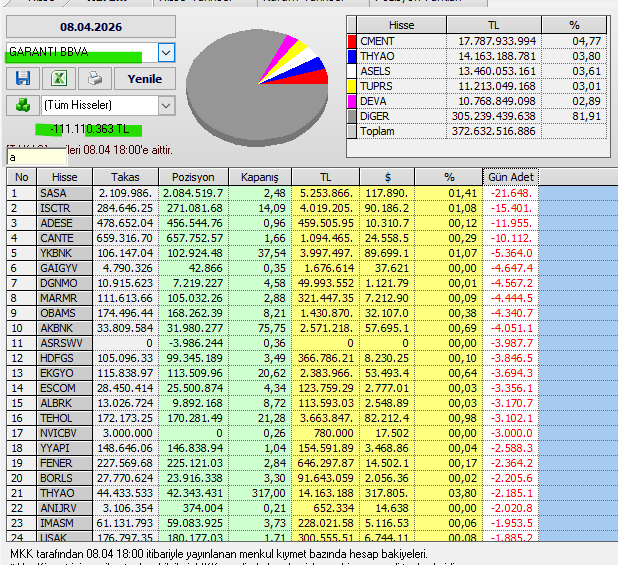The image size is (618, 565).
Task: Export the table with the Excel icon
Action: click(x=59, y=78)
